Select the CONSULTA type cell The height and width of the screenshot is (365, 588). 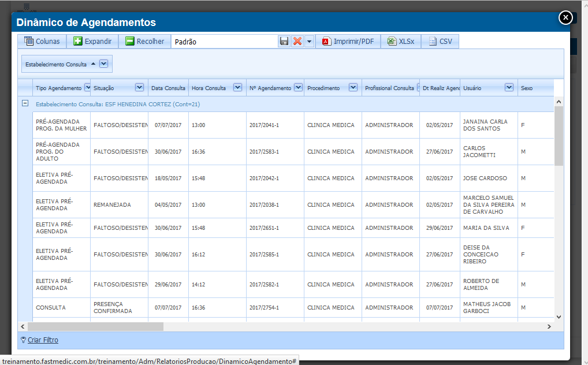(61, 308)
